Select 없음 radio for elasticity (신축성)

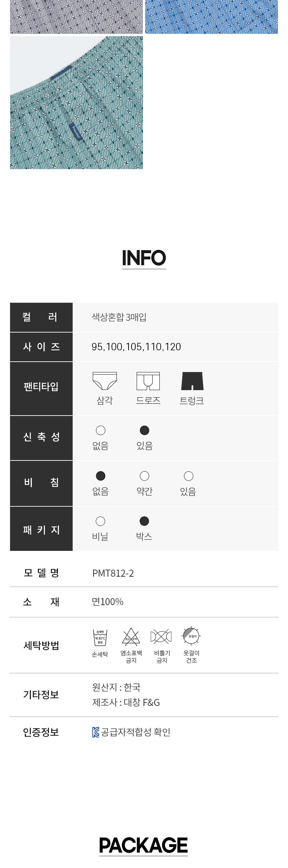coord(101,431)
